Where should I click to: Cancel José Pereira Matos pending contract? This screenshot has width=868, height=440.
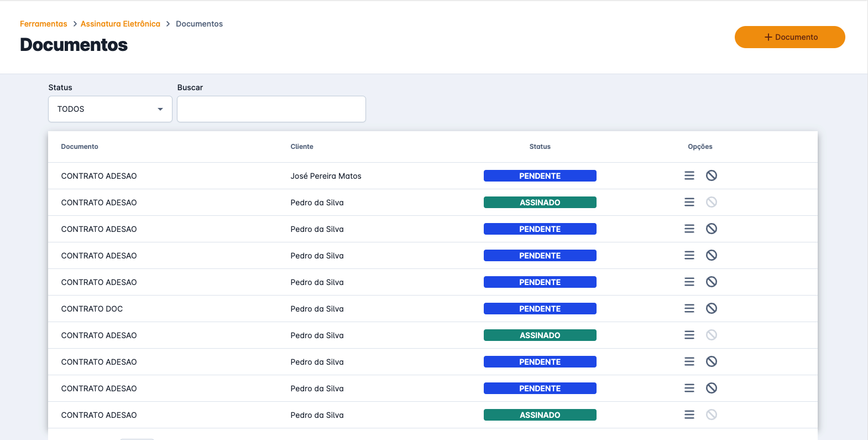pos(711,175)
